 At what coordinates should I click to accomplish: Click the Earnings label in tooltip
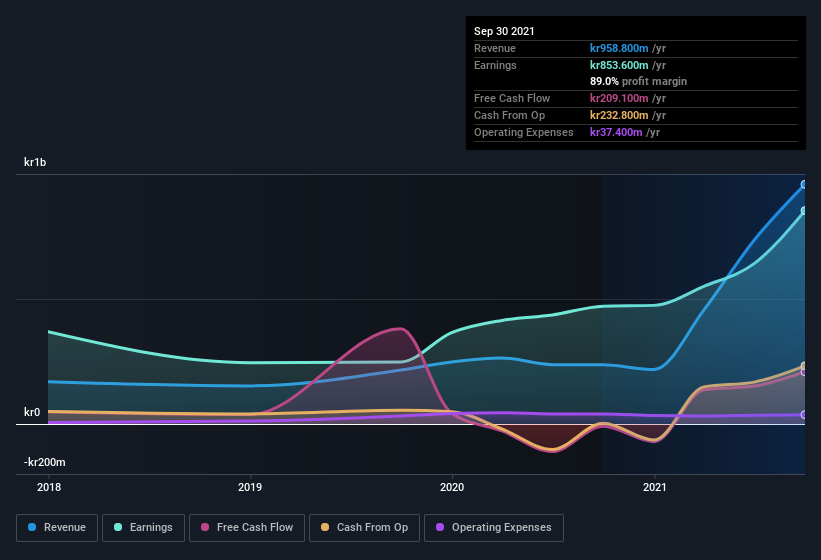point(495,65)
